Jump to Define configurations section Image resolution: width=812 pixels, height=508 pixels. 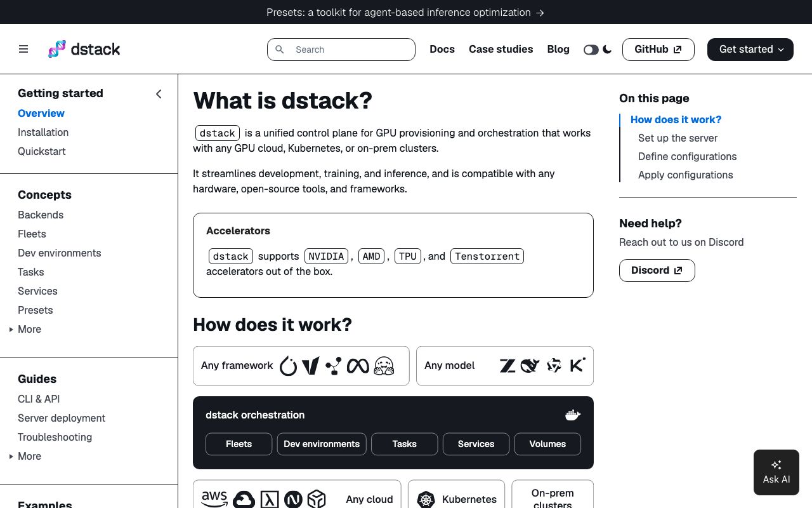pos(688,156)
